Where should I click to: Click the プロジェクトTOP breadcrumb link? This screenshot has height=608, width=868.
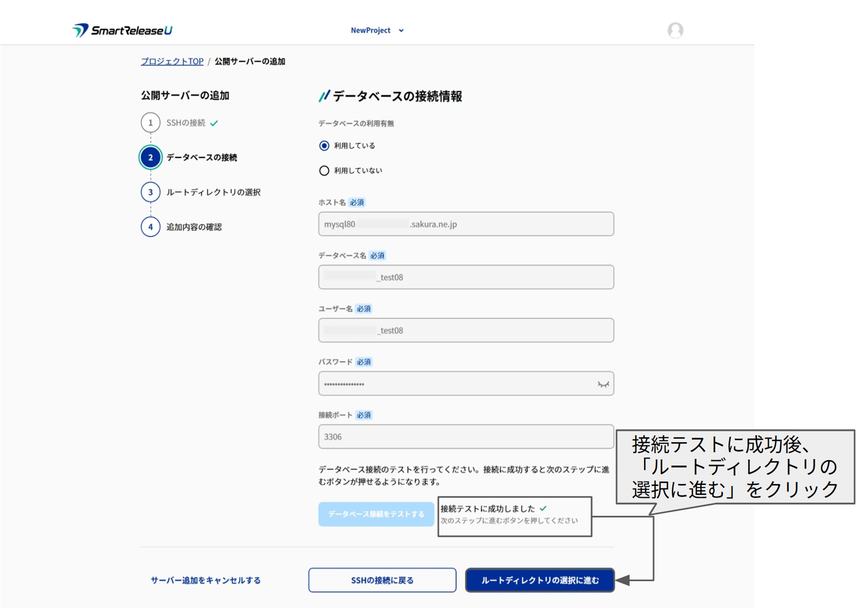(x=172, y=61)
